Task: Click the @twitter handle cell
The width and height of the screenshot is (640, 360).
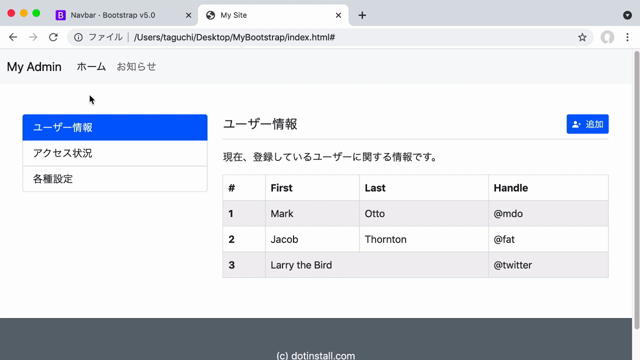Action: 548,265
